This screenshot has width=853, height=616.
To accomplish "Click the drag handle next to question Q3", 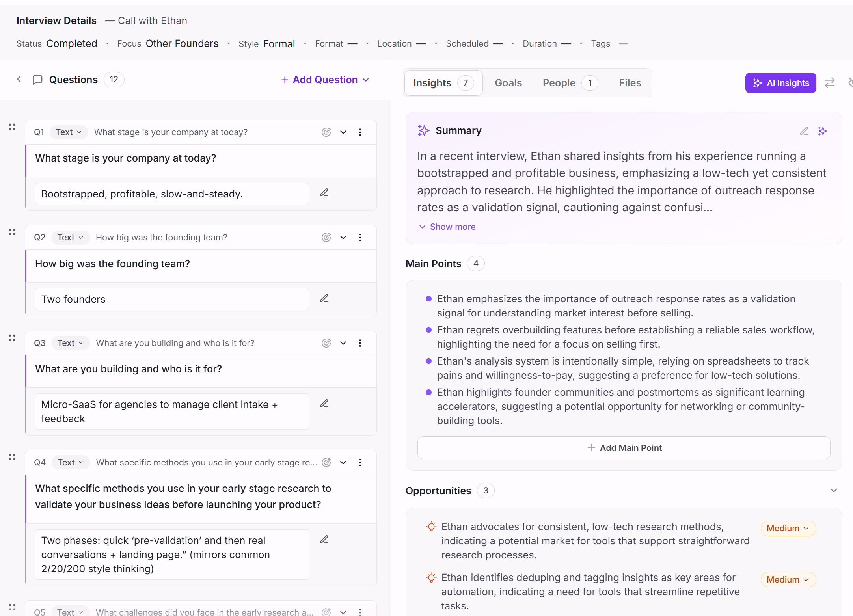I will 12,337.
